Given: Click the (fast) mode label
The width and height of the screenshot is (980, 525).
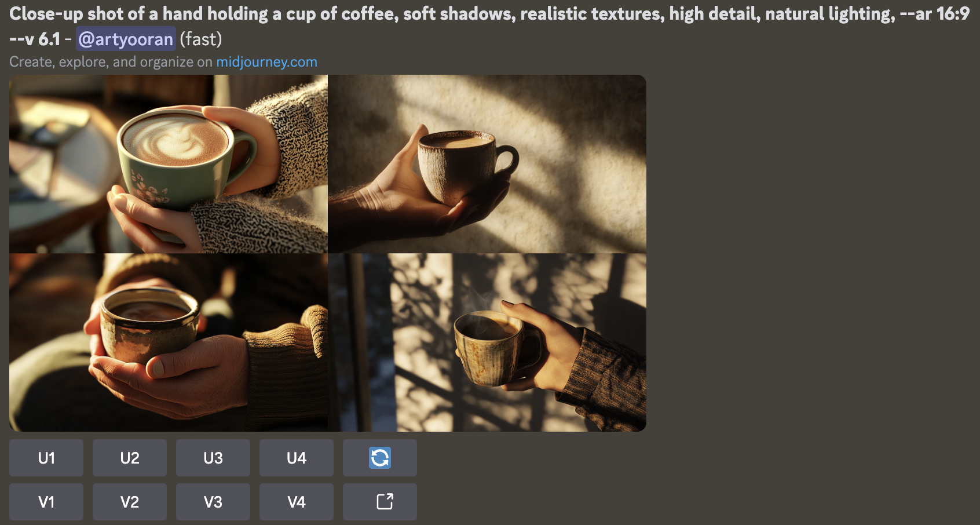Looking at the screenshot, I should pyautogui.click(x=201, y=39).
